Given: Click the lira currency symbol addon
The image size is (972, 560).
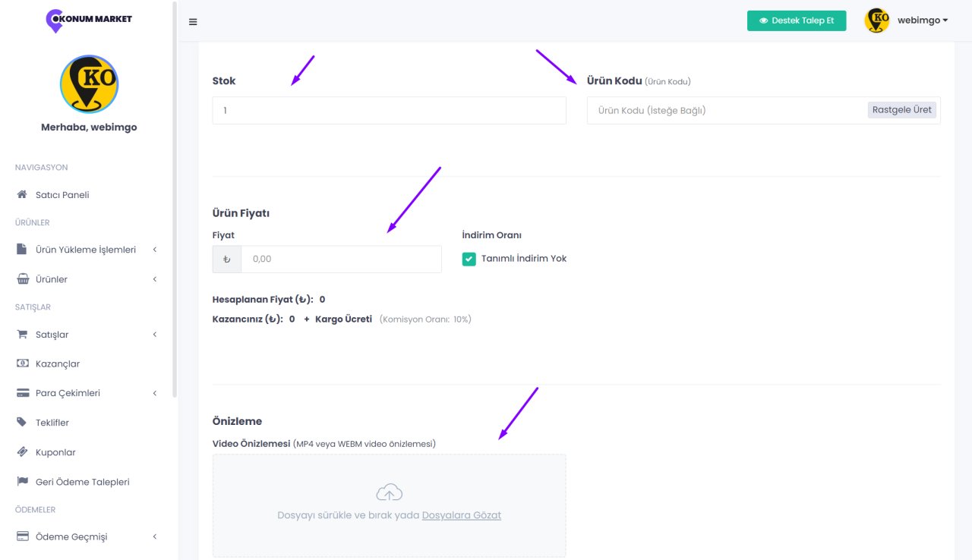Looking at the screenshot, I should pos(227,259).
